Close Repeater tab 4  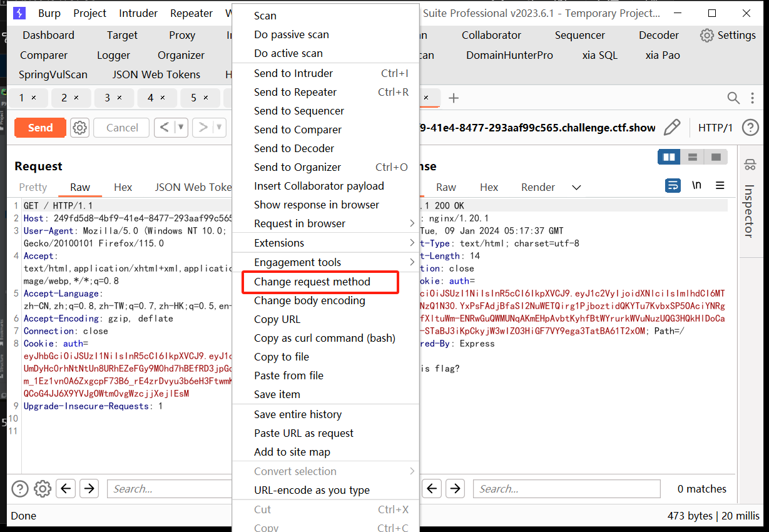pos(163,98)
